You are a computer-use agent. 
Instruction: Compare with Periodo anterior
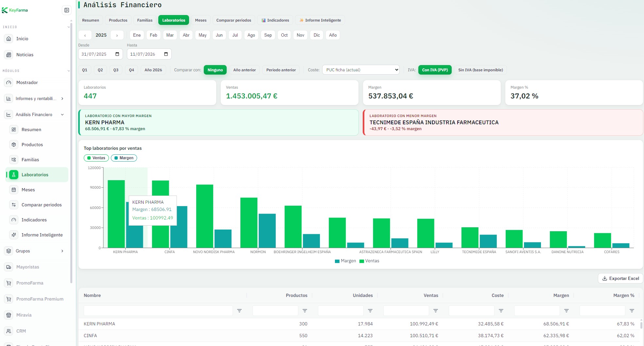[281, 70]
